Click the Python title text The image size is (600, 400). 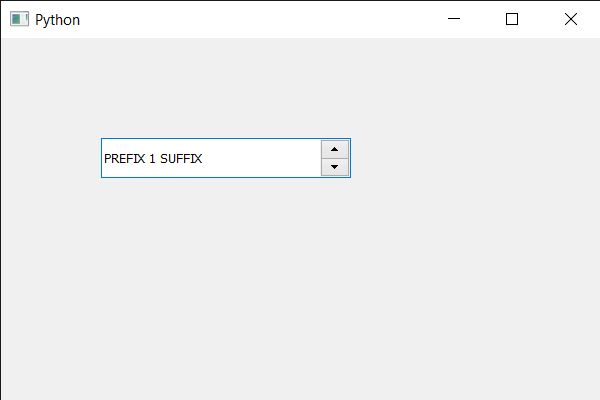tap(57, 19)
